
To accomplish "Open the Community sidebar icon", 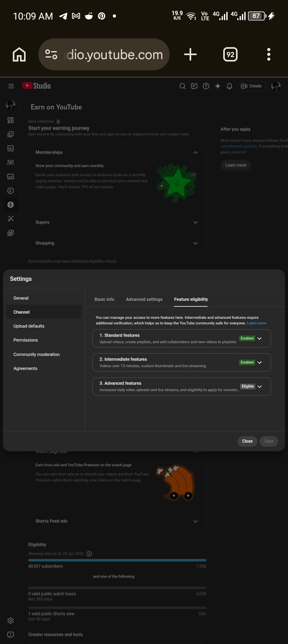I will pos(11,163).
